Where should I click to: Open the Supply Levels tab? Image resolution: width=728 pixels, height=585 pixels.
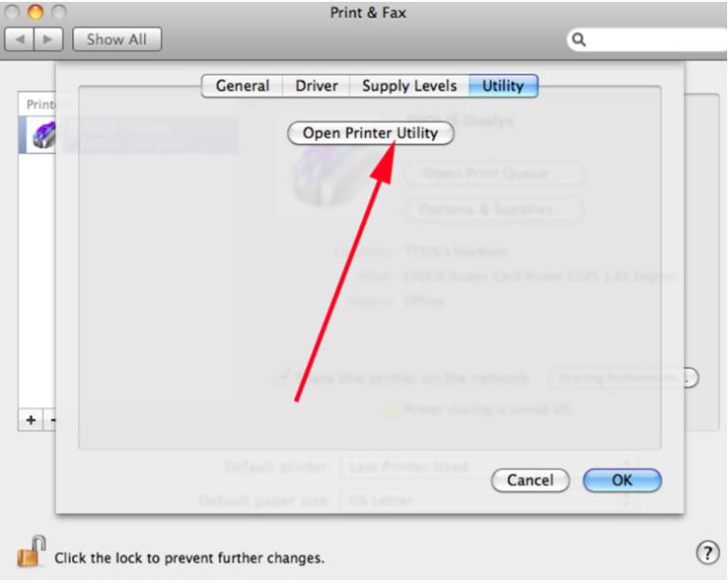tap(409, 86)
